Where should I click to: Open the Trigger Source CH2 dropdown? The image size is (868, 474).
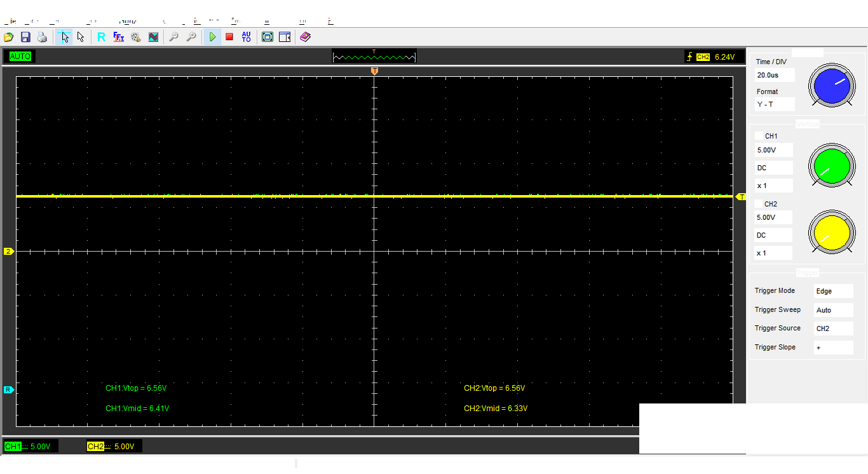click(833, 328)
